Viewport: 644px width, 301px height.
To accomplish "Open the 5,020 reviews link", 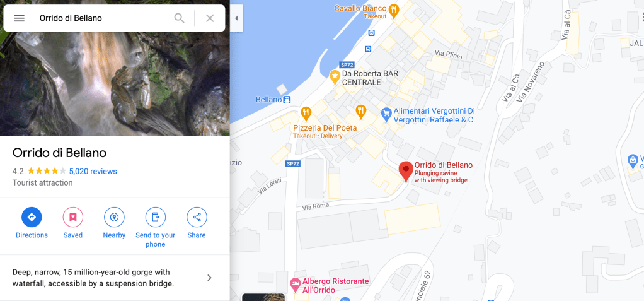I will click(x=93, y=172).
